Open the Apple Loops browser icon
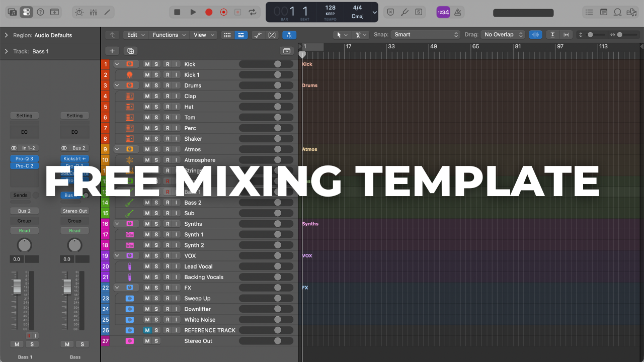644x362 pixels. tap(617, 12)
